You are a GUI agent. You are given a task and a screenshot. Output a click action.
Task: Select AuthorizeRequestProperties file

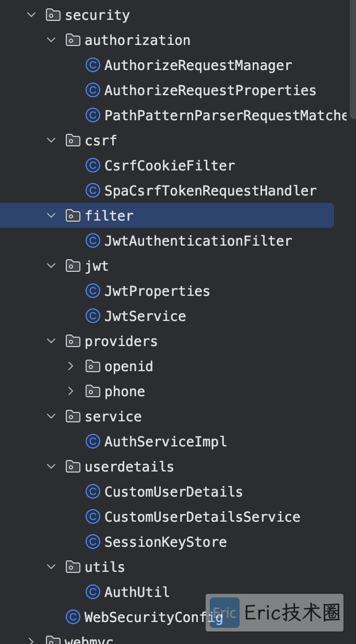(x=210, y=90)
